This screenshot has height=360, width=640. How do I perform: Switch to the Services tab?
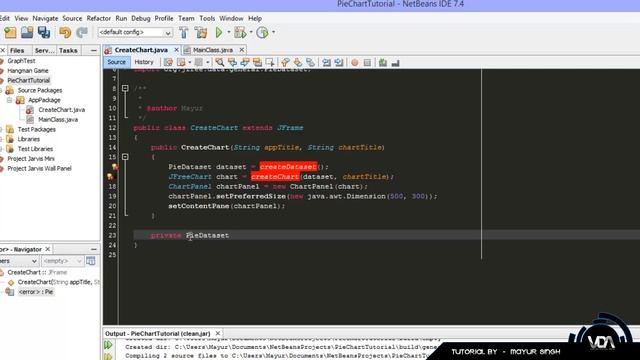44,51
